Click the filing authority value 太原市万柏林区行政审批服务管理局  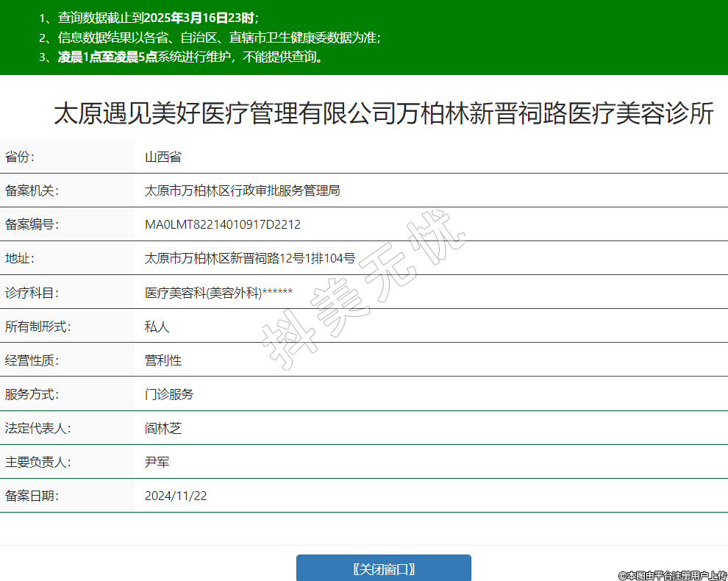pyautogui.click(x=242, y=190)
